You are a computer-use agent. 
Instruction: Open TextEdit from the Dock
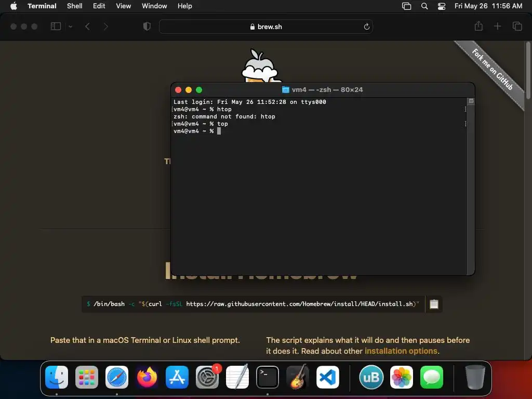click(x=237, y=377)
